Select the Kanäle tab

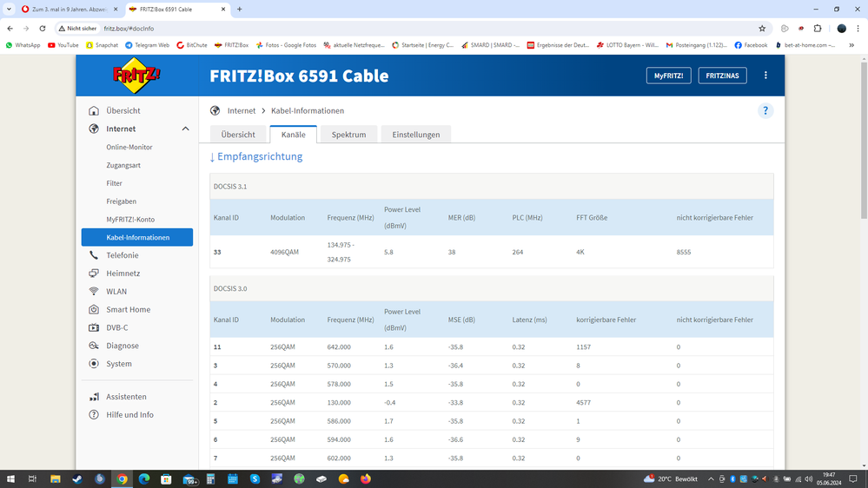pos(294,135)
